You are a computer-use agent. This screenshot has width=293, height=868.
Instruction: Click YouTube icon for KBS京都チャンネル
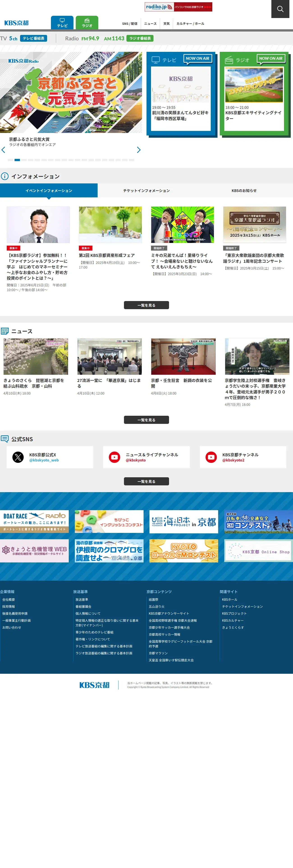pyautogui.click(x=211, y=457)
